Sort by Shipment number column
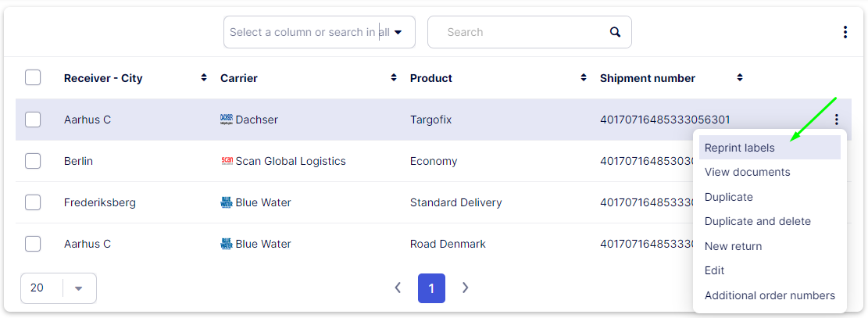The height and width of the screenshot is (318, 868). [740, 78]
